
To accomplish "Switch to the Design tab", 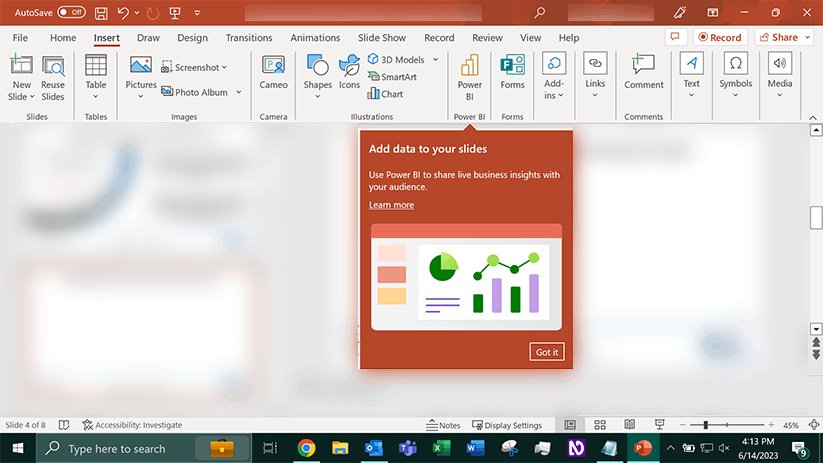I will tap(193, 38).
